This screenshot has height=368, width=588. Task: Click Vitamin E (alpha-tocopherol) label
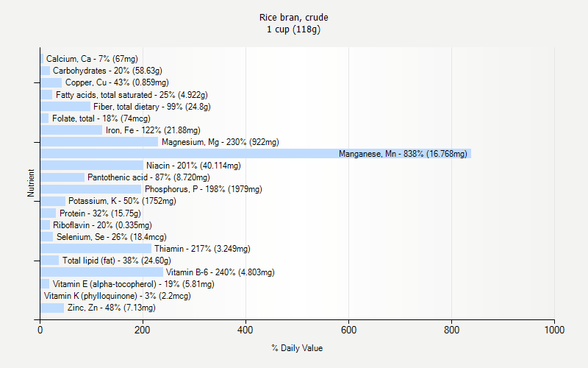(x=134, y=284)
